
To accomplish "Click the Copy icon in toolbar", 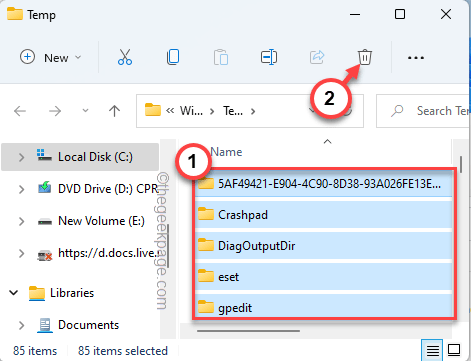I will tap(173, 57).
